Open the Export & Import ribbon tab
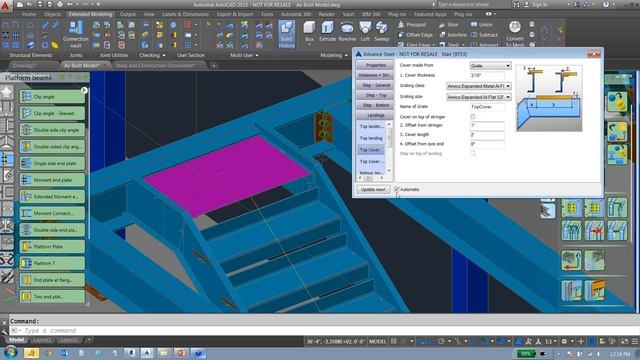Viewport: 640px width, 360px height. [235, 14]
